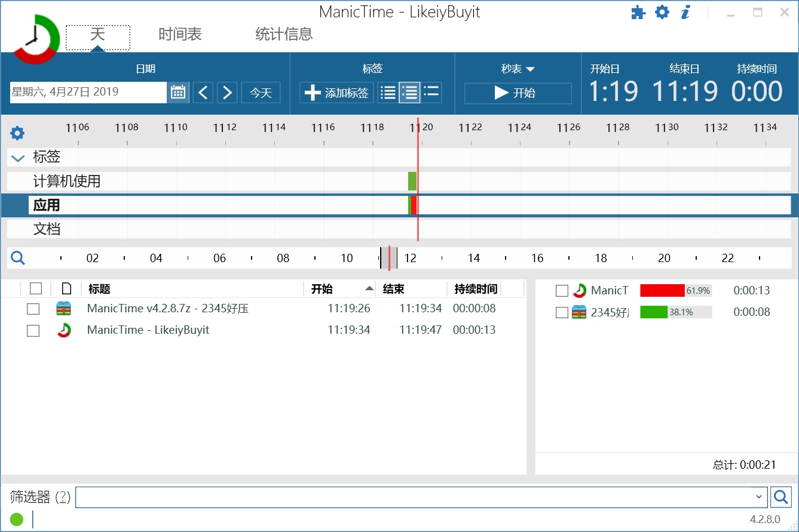
Task: Click the red 61.9% usage bar
Action: pyautogui.click(x=662, y=291)
